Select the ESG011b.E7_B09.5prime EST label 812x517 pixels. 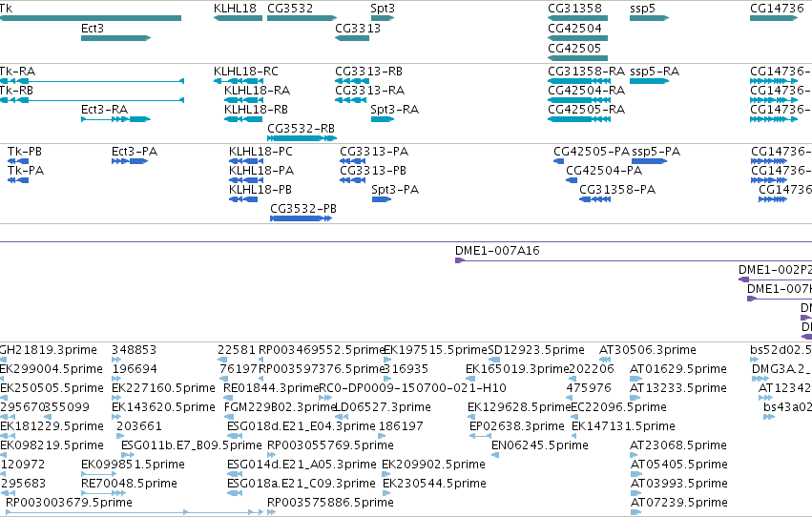pyautogui.click(x=192, y=446)
